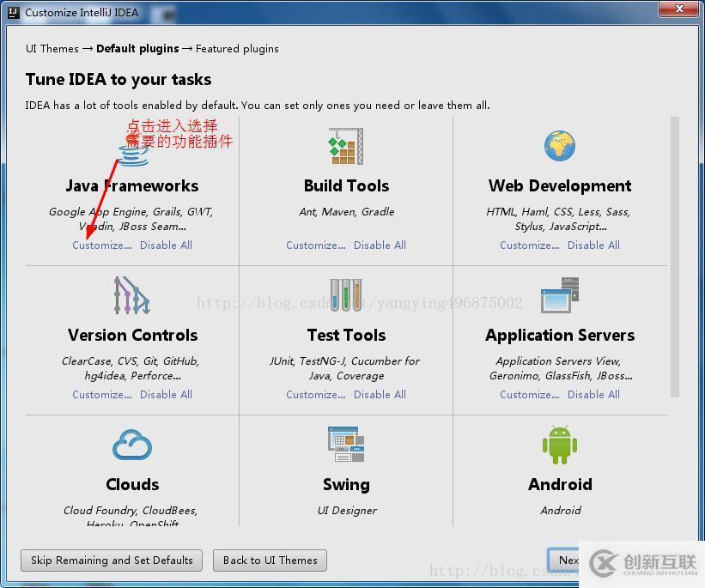Click 'JUnit, TestNG-J, Cucumber for' description

pos(344,361)
